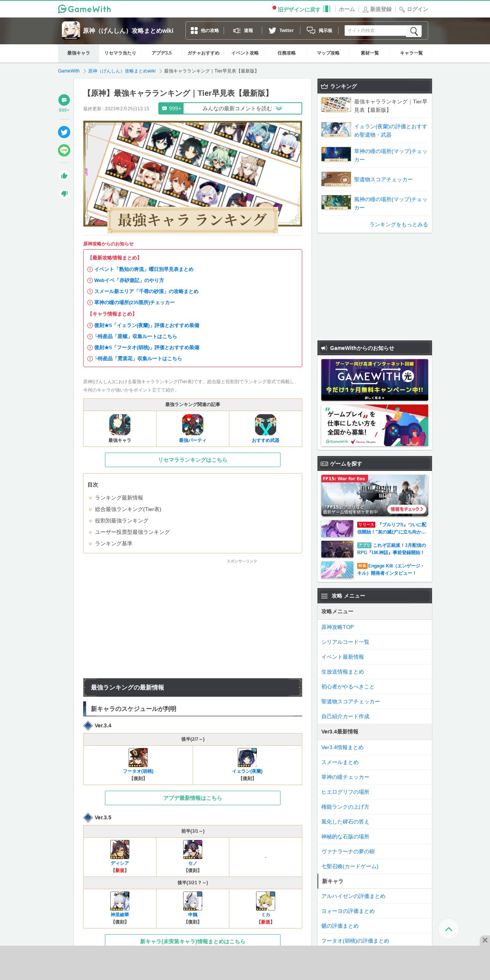Select リセマラ当たり navigation tab
This screenshot has width=490, height=980.
(x=120, y=53)
